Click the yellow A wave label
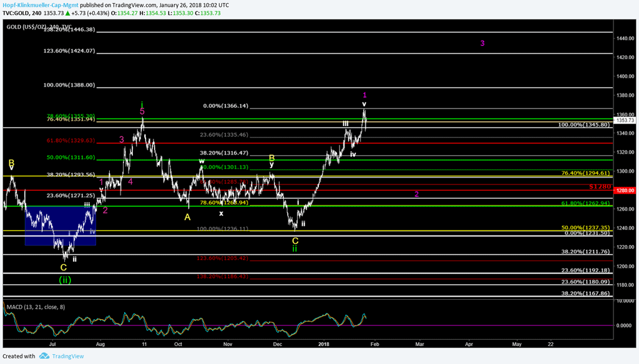Viewport: 639px width, 364px height. pyautogui.click(x=187, y=217)
